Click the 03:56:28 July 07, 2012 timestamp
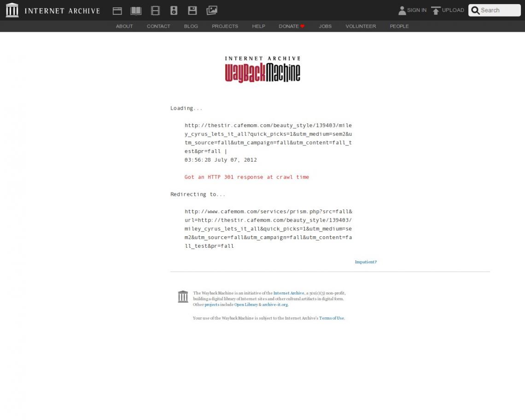 [x=221, y=160]
